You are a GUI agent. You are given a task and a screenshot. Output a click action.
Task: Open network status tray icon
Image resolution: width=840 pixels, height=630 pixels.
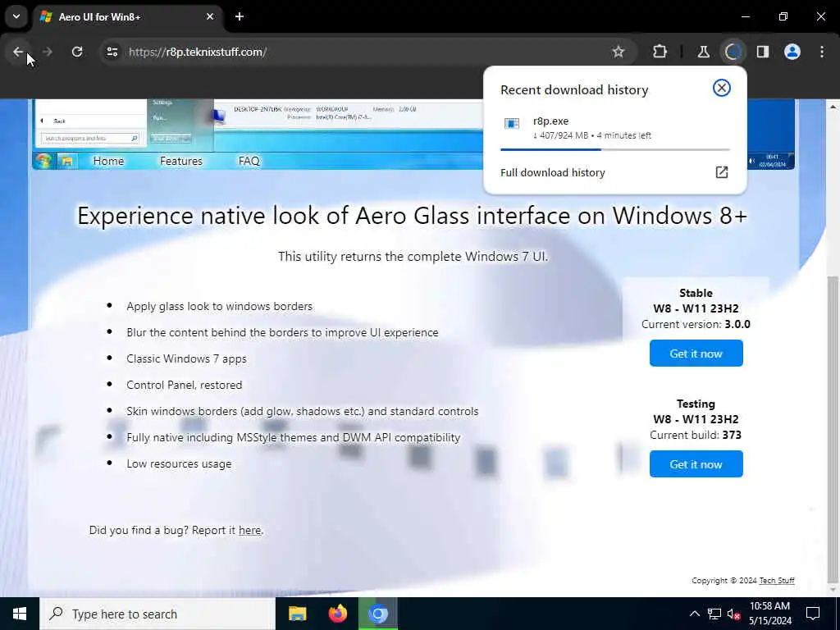[714, 614]
